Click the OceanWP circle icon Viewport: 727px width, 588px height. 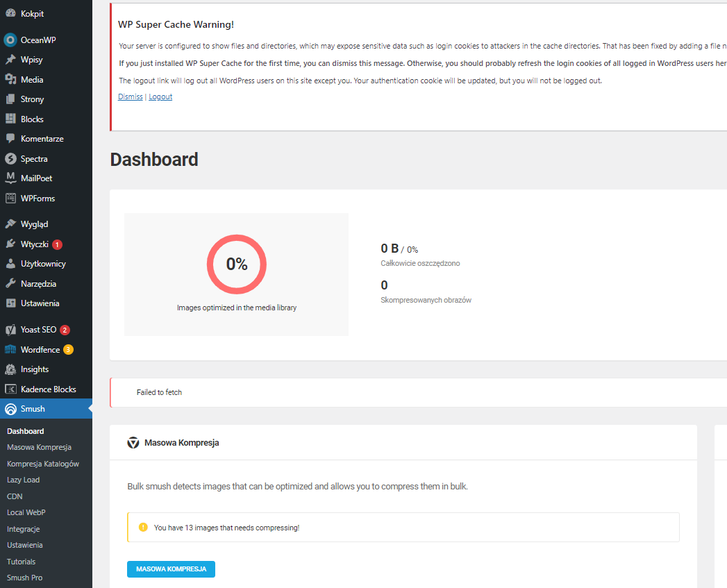tap(10, 40)
